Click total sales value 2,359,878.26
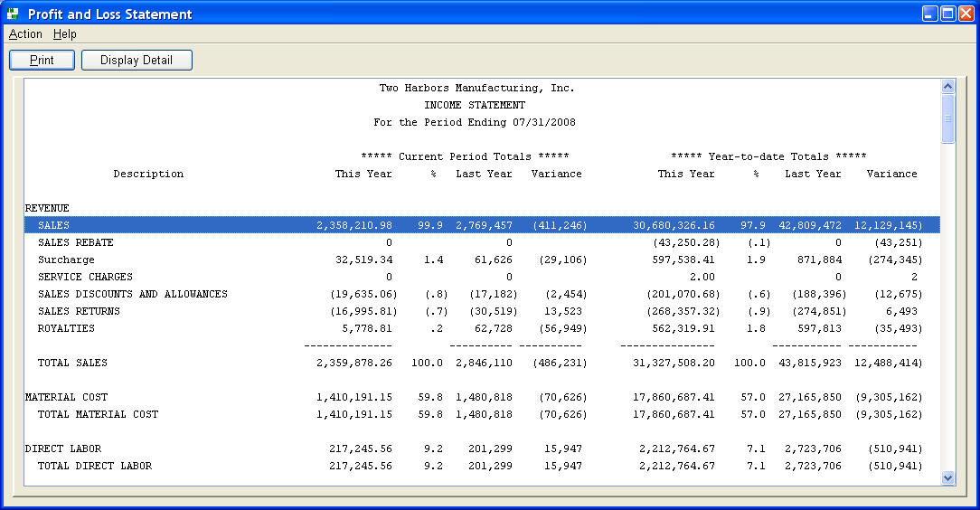Image resolution: width=980 pixels, height=510 pixels. point(354,363)
